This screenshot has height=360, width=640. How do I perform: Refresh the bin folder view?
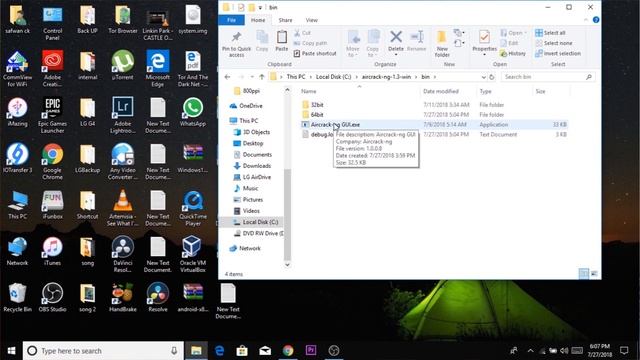pyautogui.click(x=492, y=77)
